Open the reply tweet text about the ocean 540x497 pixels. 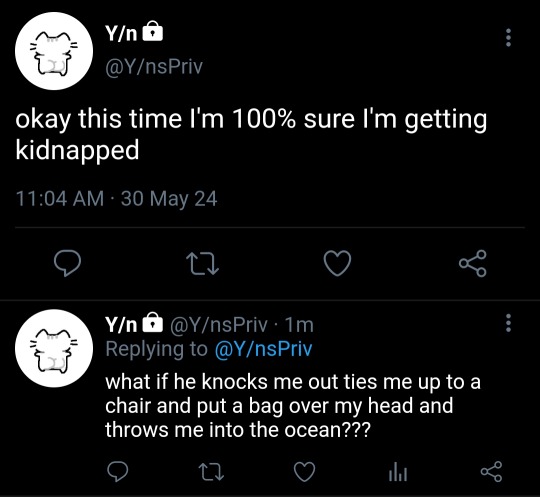(292, 406)
